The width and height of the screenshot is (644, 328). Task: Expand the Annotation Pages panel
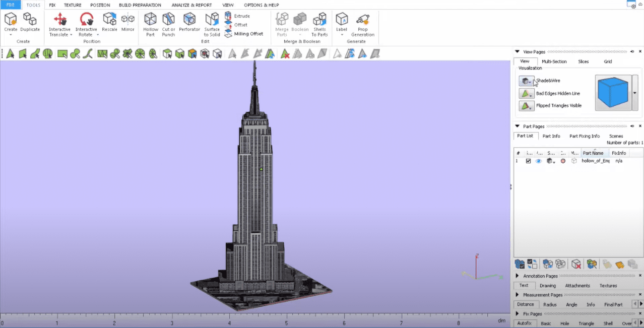(517, 276)
